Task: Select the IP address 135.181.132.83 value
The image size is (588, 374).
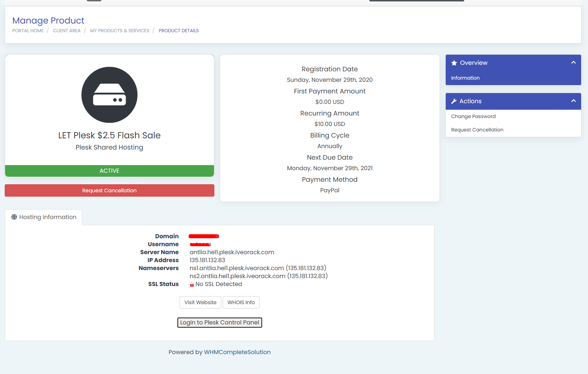Action: (207, 260)
